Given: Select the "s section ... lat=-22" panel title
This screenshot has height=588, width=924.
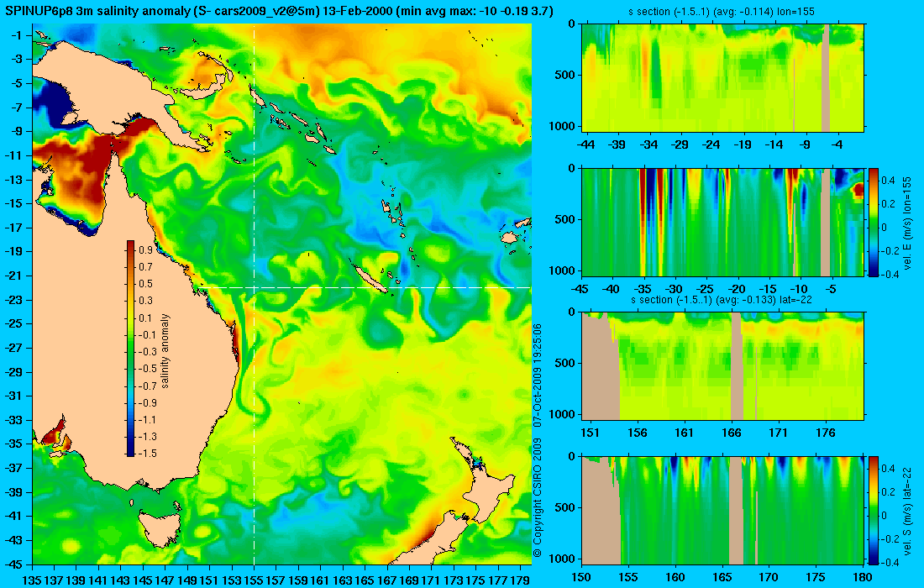Looking at the screenshot, I should click(722, 300).
